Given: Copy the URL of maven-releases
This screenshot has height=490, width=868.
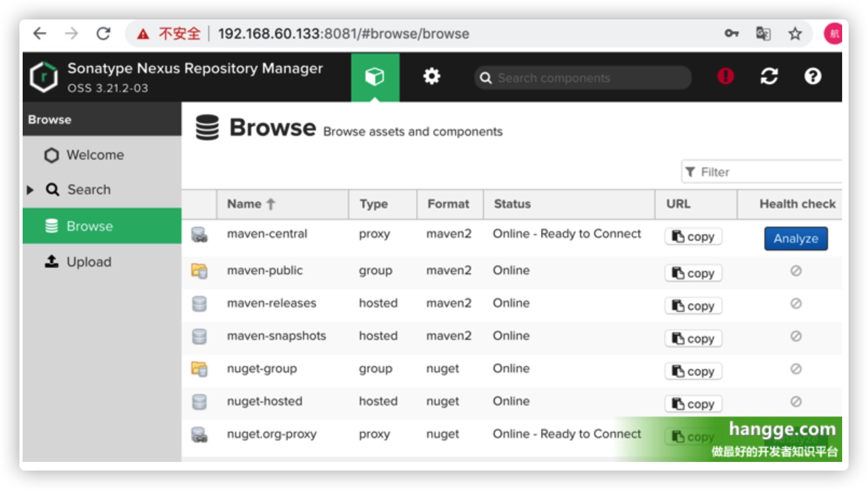Looking at the screenshot, I should pyautogui.click(x=693, y=306).
